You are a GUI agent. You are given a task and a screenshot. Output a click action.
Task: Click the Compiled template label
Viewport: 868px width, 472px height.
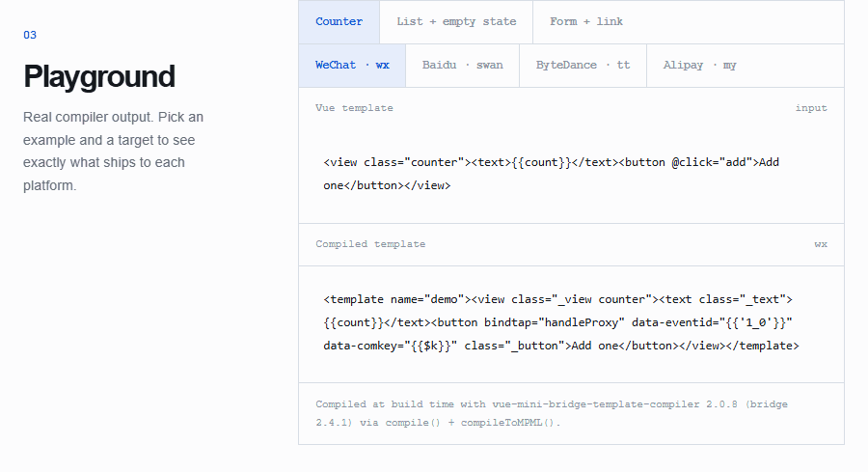[370, 244]
